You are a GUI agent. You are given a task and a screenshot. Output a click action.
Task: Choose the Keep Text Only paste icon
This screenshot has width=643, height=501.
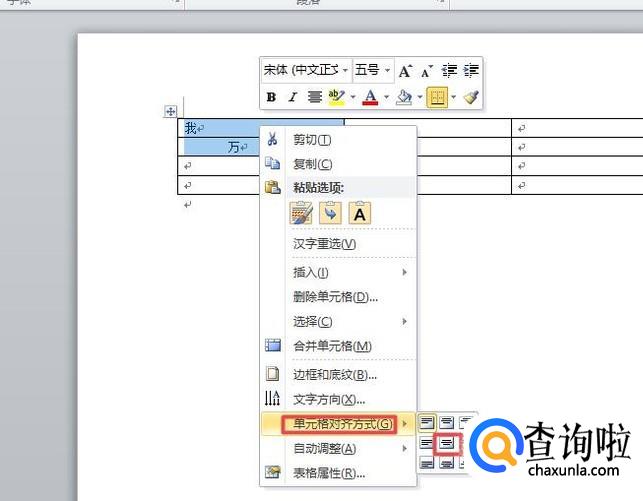[359, 212]
